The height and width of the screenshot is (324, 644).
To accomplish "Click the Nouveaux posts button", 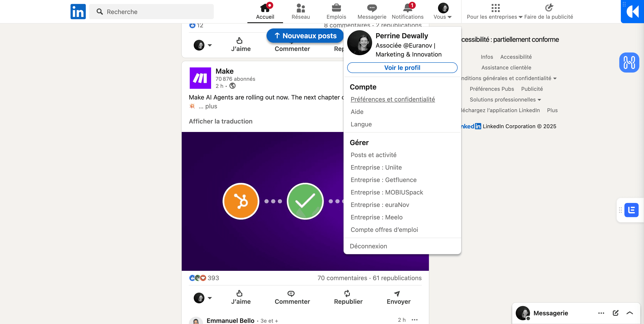I will (x=305, y=36).
